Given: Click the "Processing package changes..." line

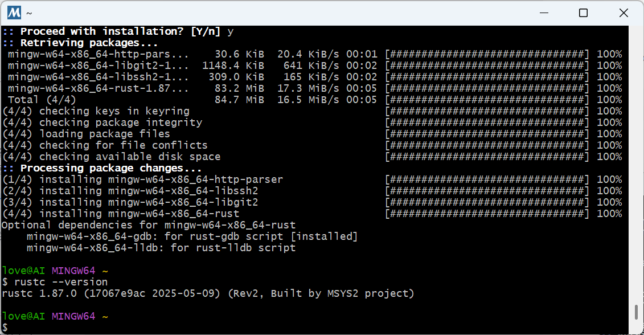Looking at the screenshot, I should [102, 168].
